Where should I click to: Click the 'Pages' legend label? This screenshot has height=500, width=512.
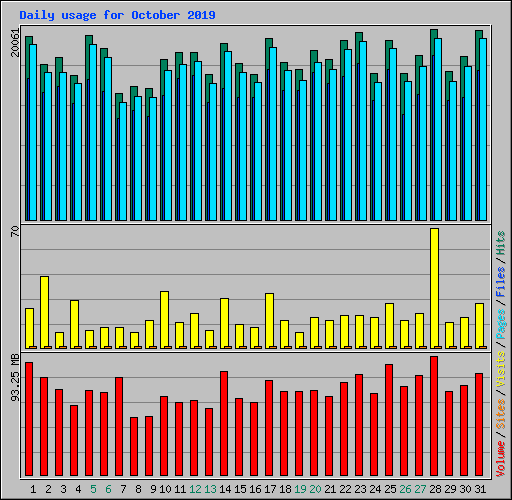[x=500, y=324]
